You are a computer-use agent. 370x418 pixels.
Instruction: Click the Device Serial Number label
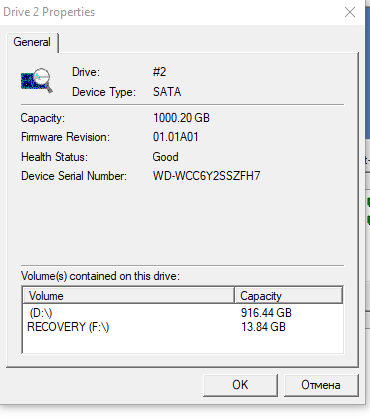(x=74, y=176)
